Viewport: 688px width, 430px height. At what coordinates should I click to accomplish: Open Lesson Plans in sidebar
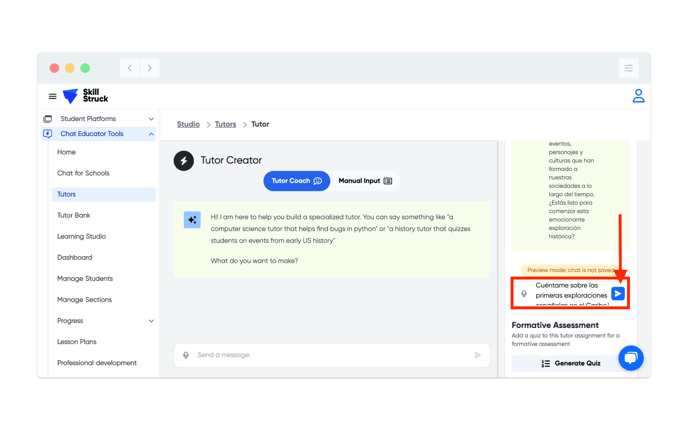click(x=77, y=342)
